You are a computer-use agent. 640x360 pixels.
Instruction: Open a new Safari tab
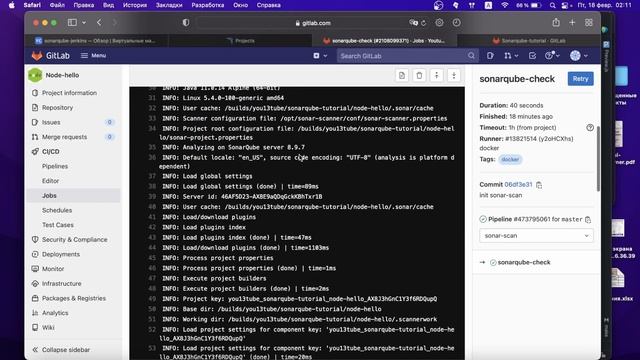(572, 23)
